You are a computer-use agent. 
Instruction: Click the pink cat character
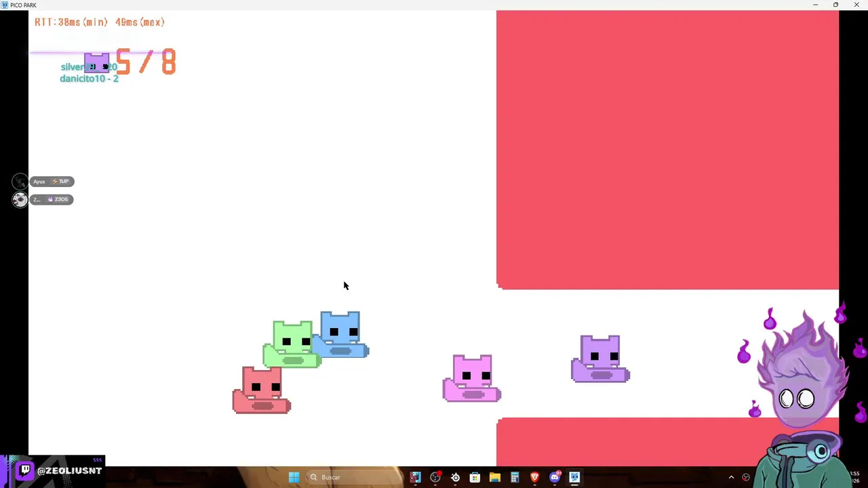click(x=472, y=378)
